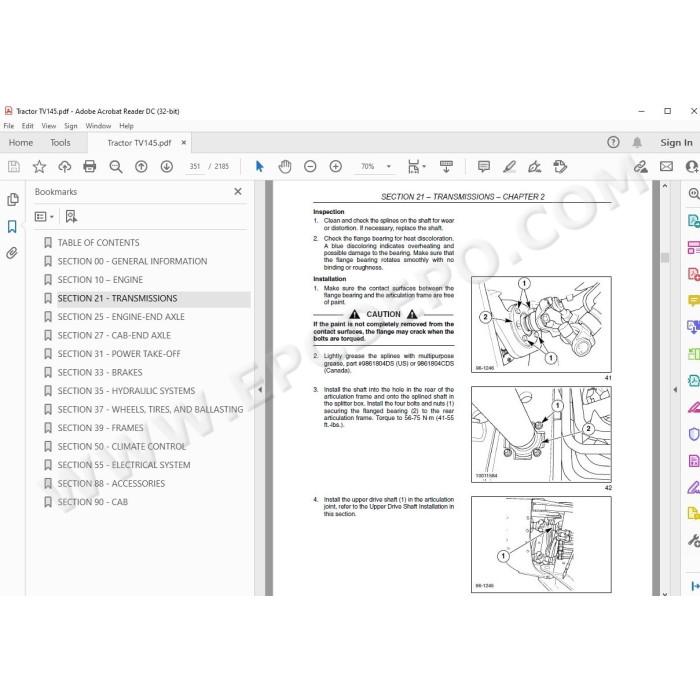The height and width of the screenshot is (700, 700).
Task: Click the Sign In button
Action: click(676, 143)
